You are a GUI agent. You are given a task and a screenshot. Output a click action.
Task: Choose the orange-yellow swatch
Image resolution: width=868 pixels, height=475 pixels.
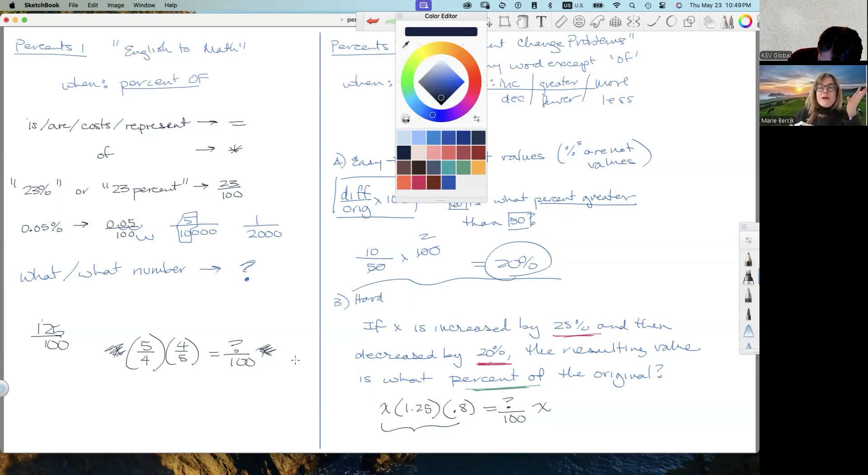(x=478, y=167)
